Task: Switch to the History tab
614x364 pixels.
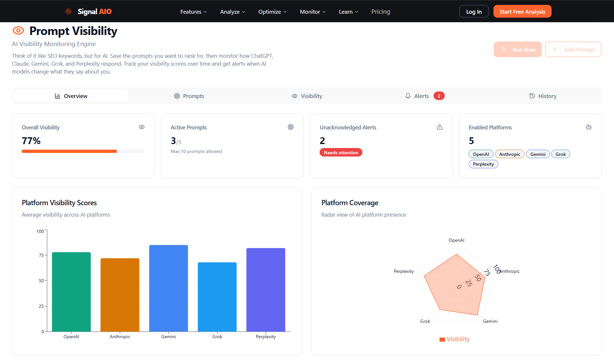Action: point(542,96)
